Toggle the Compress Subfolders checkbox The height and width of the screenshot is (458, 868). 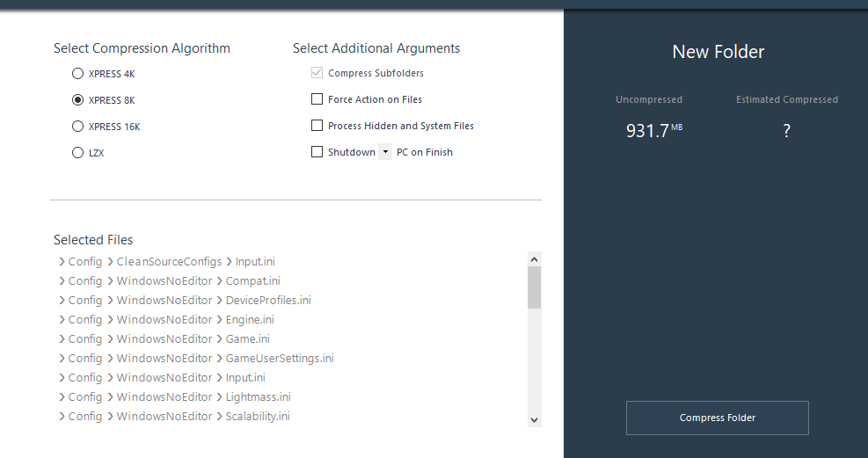317,73
